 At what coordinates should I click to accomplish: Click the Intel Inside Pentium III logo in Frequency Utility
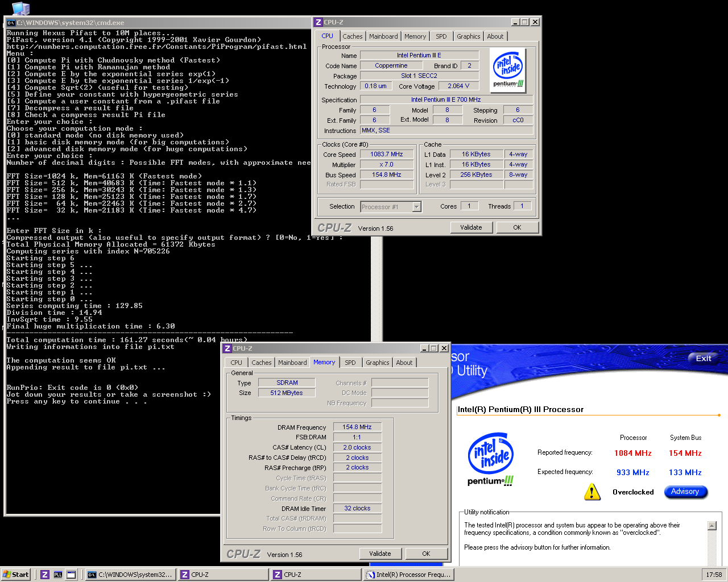click(x=491, y=459)
